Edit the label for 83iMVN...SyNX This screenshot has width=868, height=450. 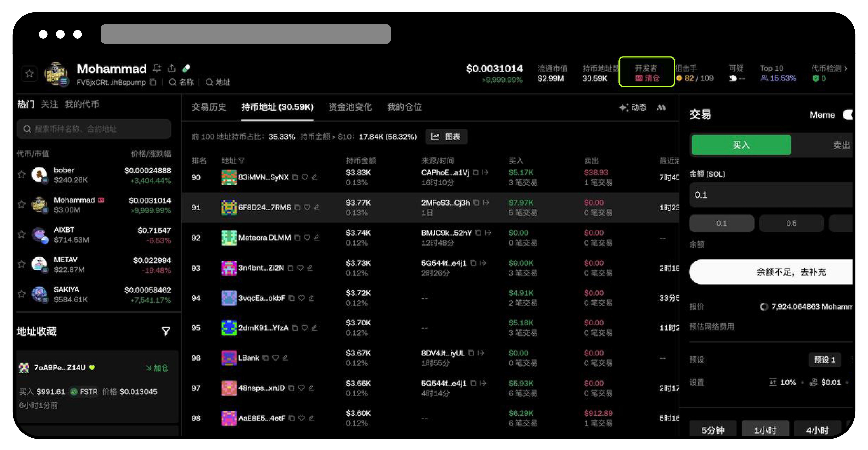[315, 177]
